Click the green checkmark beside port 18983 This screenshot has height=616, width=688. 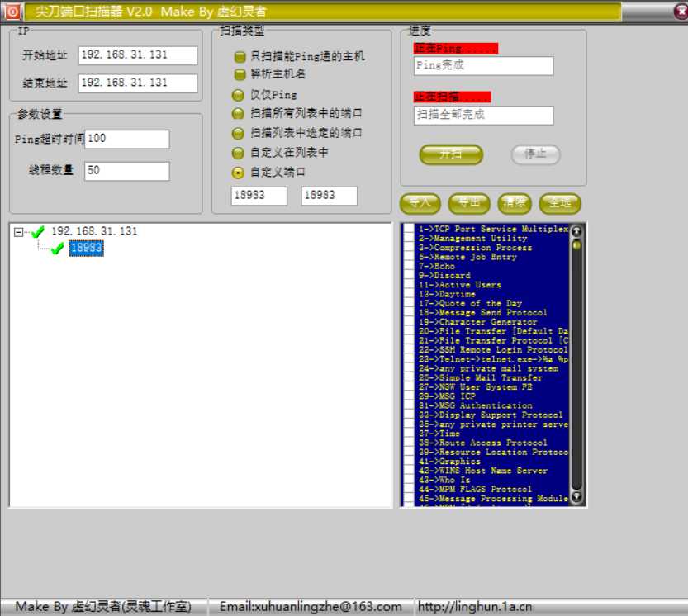[58, 249]
